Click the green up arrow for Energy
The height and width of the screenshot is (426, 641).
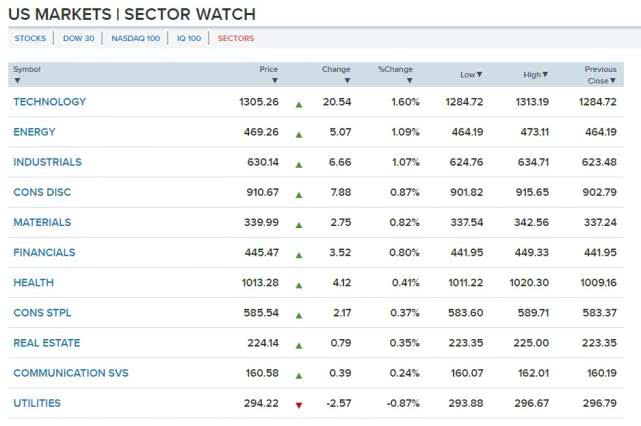click(298, 133)
